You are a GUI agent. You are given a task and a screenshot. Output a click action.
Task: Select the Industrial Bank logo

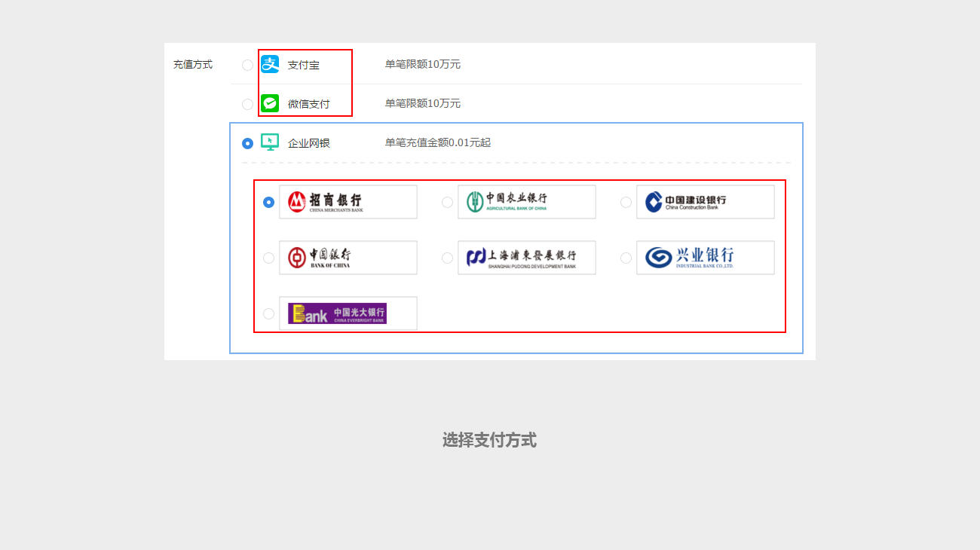(x=705, y=258)
